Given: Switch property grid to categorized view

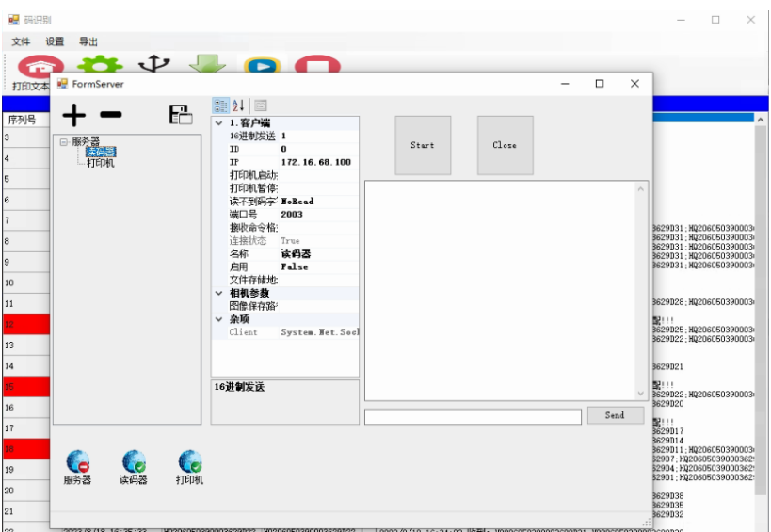Looking at the screenshot, I should click(219, 105).
